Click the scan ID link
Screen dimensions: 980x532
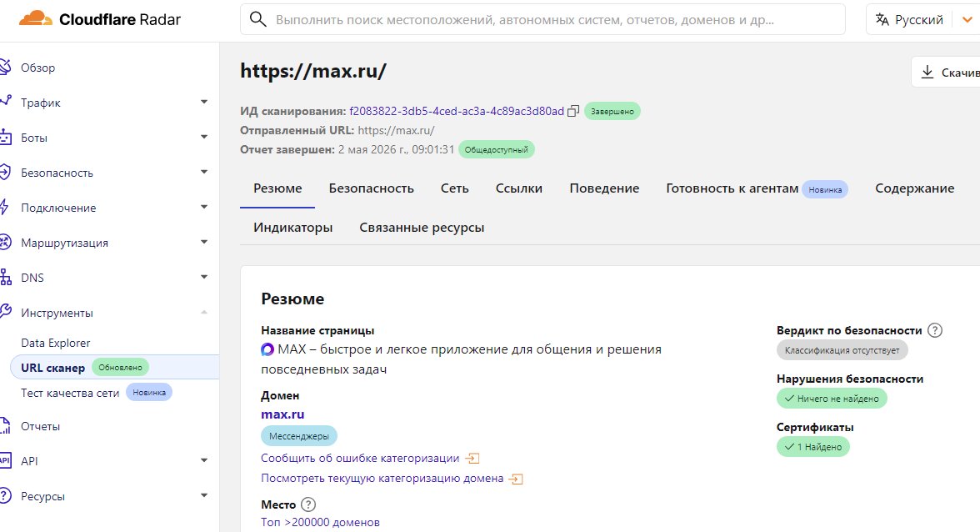pos(457,111)
